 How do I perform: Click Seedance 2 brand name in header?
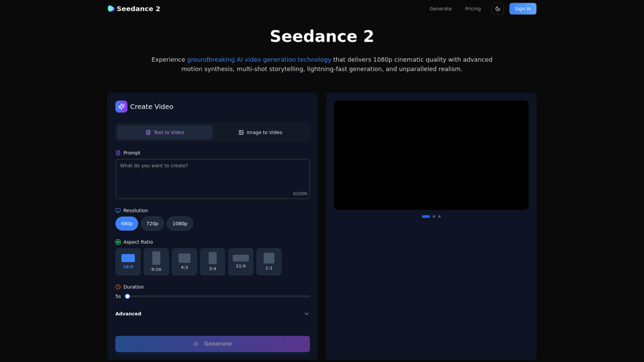point(138,9)
